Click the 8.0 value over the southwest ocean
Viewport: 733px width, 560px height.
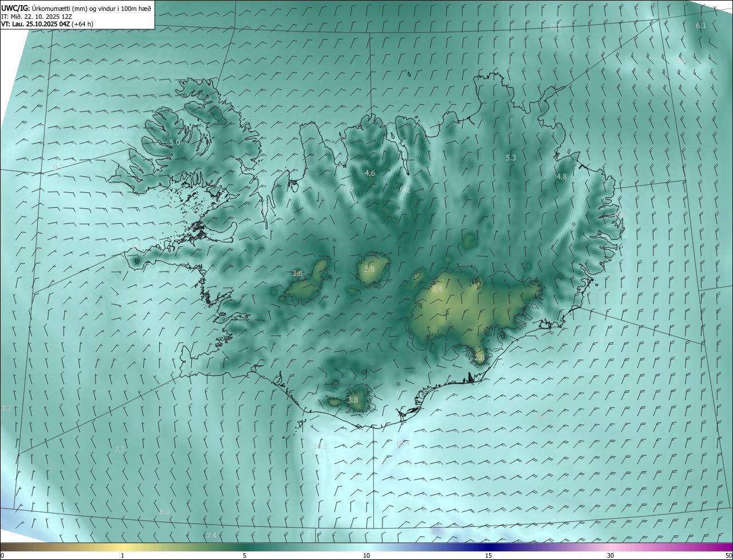tap(164, 511)
